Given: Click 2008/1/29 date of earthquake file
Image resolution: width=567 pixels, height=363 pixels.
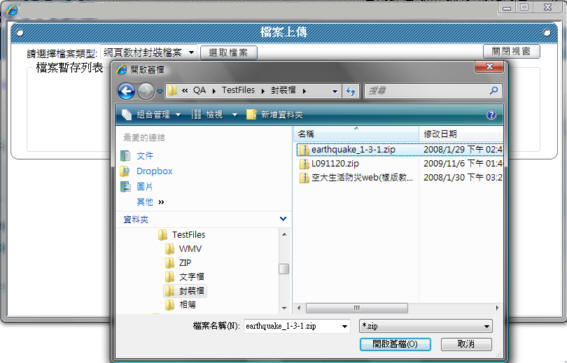Looking at the screenshot, I should (462, 150).
